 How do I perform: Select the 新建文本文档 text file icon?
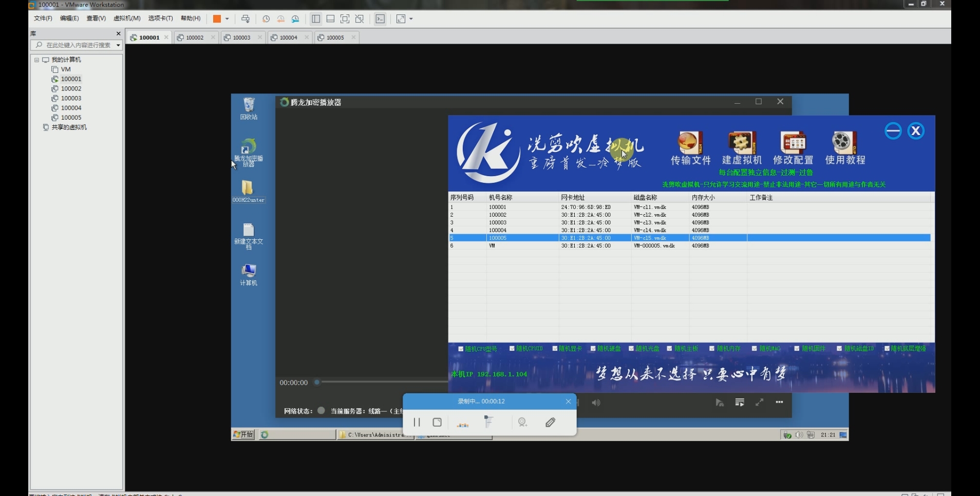tap(249, 236)
